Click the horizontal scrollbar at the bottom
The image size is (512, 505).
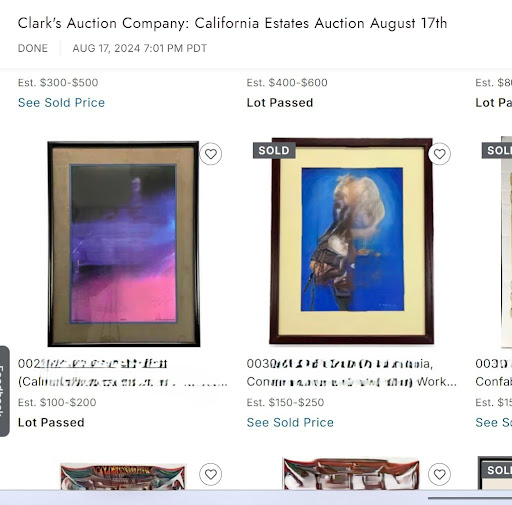[470, 498]
